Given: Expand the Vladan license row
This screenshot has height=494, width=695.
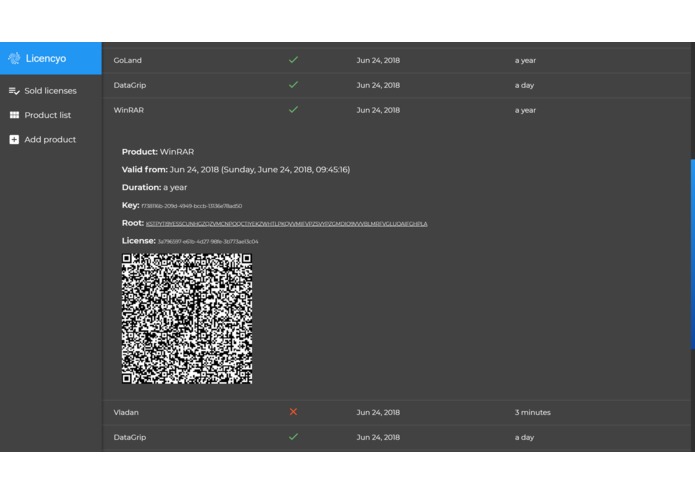Looking at the screenshot, I should [397, 412].
